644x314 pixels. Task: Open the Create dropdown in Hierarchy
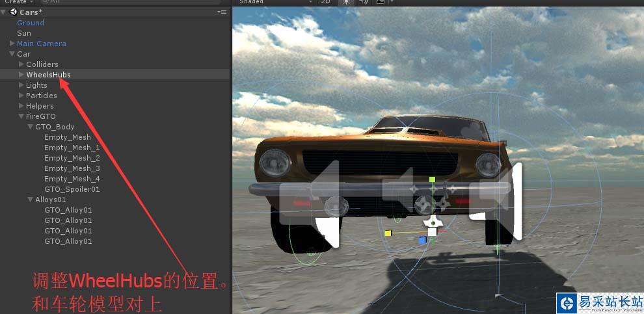tap(18, 2)
